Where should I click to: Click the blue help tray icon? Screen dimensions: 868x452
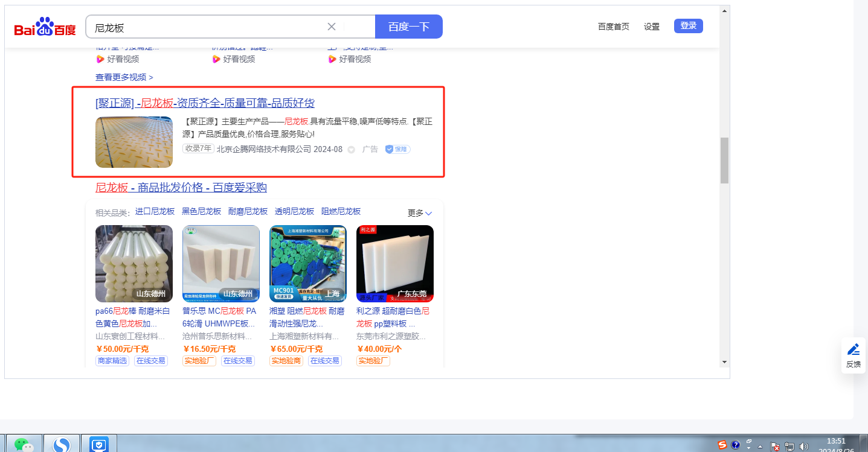[736, 445]
